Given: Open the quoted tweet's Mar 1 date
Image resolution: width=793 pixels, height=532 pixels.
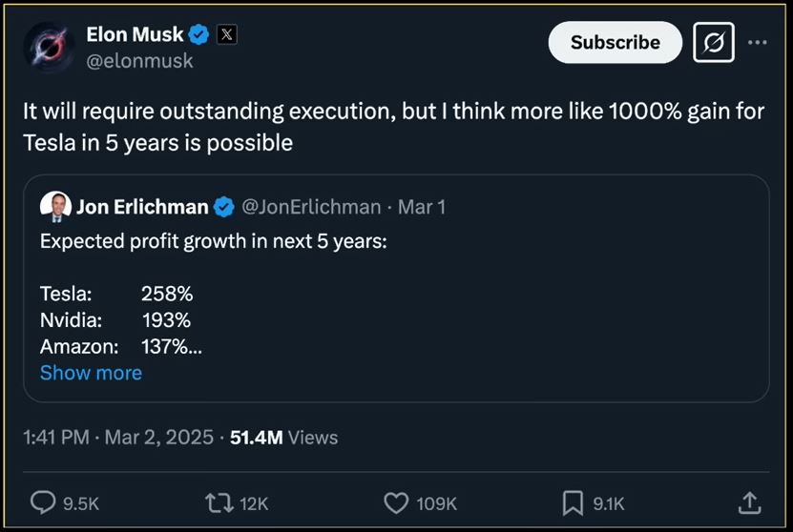Looking at the screenshot, I should coord(422,206).
